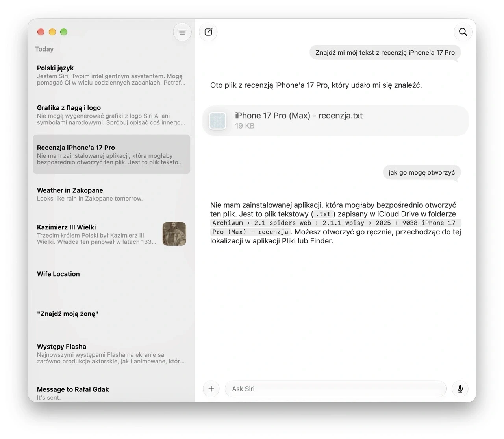Open search with the magnifying glass icon

pos(463,32)
